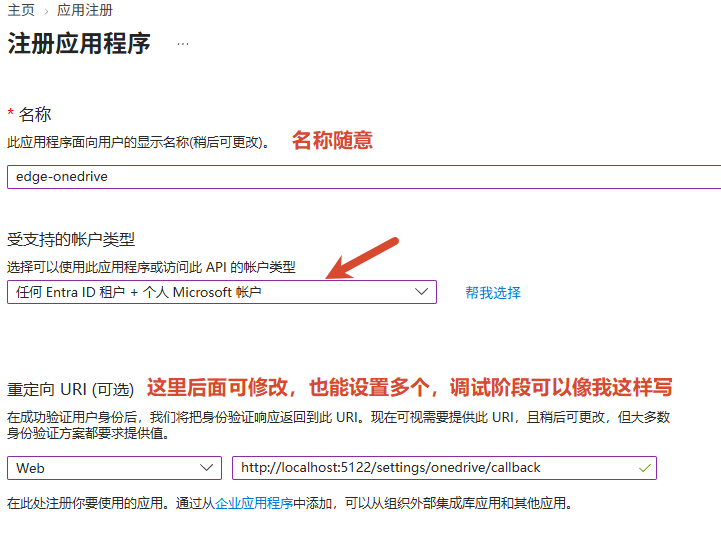Click Web dropdown chevron arrow
The image size is (721, 537).
pyautogui.click(x=206, y=468)
